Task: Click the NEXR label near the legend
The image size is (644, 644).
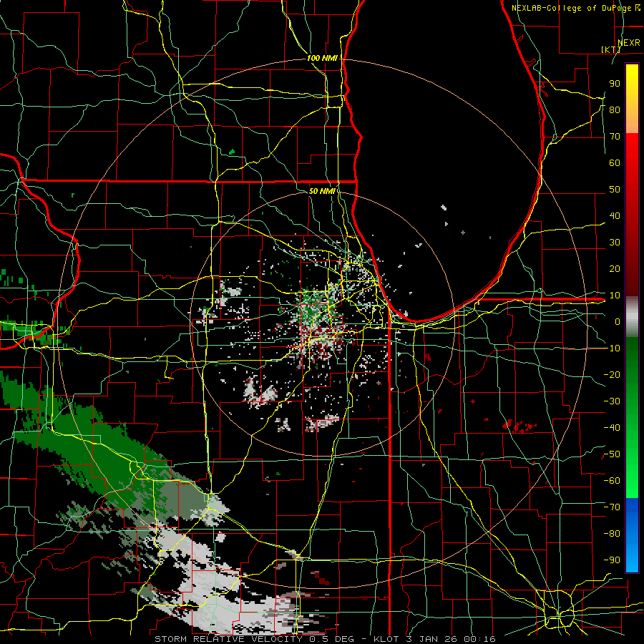Action: [x=629, y=42]
